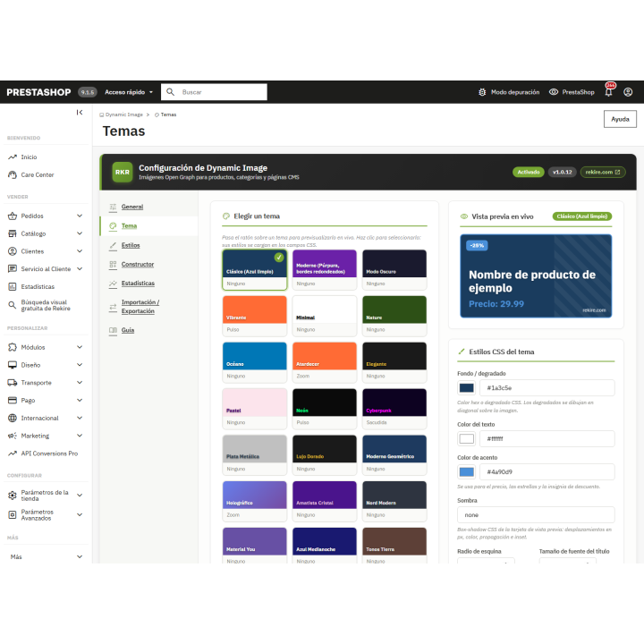This screenshot has height=644, width=644.
Task: Select the Nature theme card
Action: [x=394, y=316]
